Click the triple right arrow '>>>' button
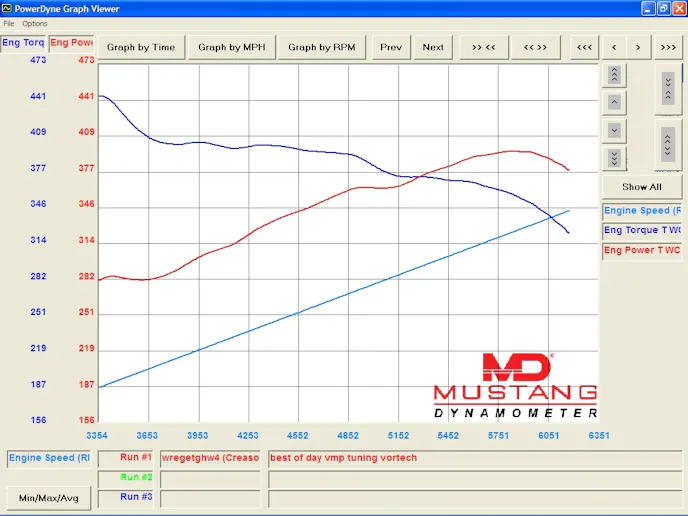This screenshot has width=688, height=516. click(x=668, y=47)
